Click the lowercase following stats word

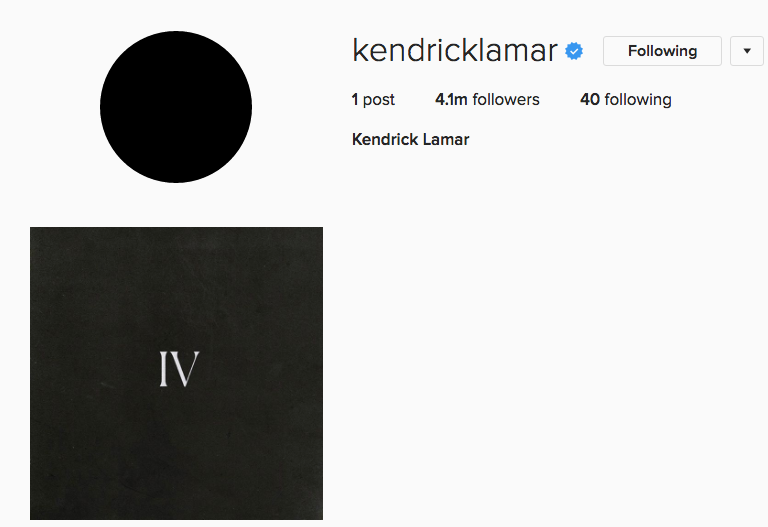pyautogui.click(x=638, y=99)
